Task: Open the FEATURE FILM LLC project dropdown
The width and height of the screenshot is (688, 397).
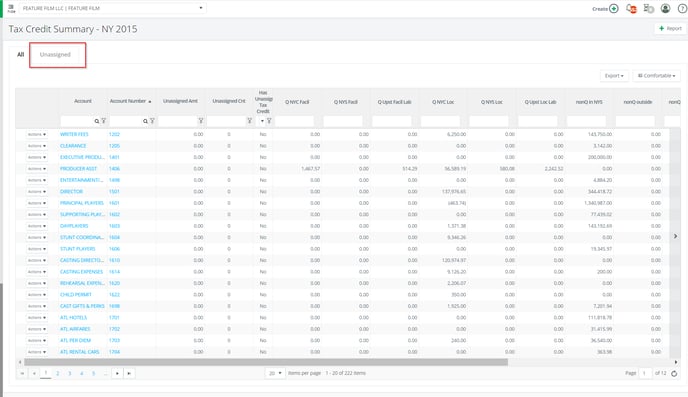Action: [x=112, y=8]
